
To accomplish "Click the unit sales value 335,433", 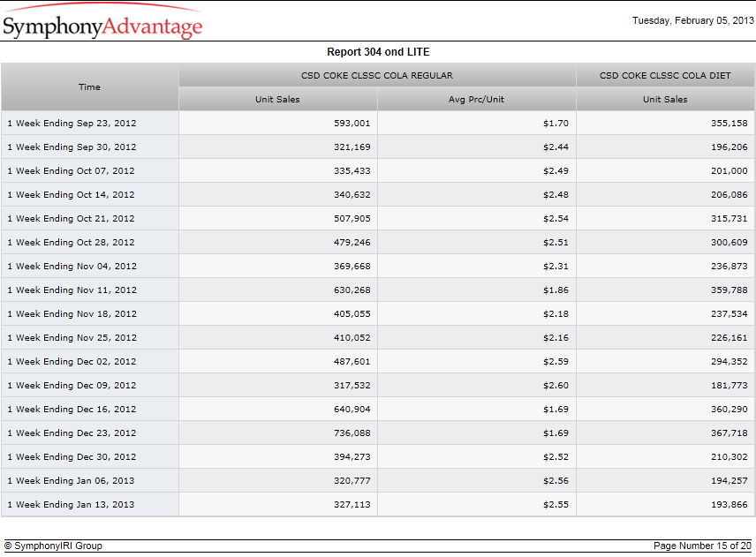I will coord(352,171).
